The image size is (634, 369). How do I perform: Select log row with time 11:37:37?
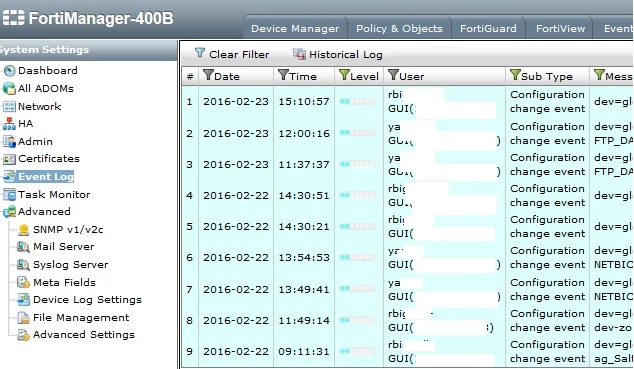click(407, 164)
